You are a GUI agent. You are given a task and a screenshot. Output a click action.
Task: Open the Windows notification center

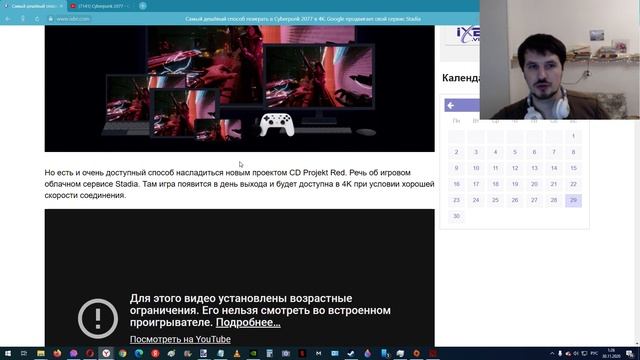630,353
